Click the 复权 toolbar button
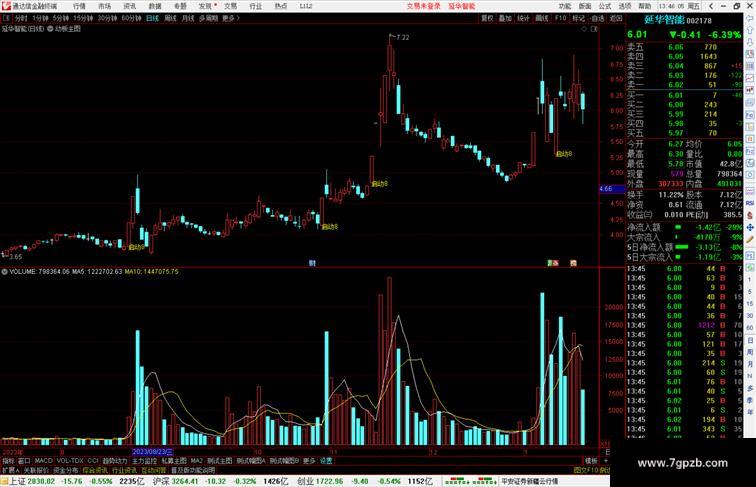Screen dimensions: 756x487 tap(487, 18)
